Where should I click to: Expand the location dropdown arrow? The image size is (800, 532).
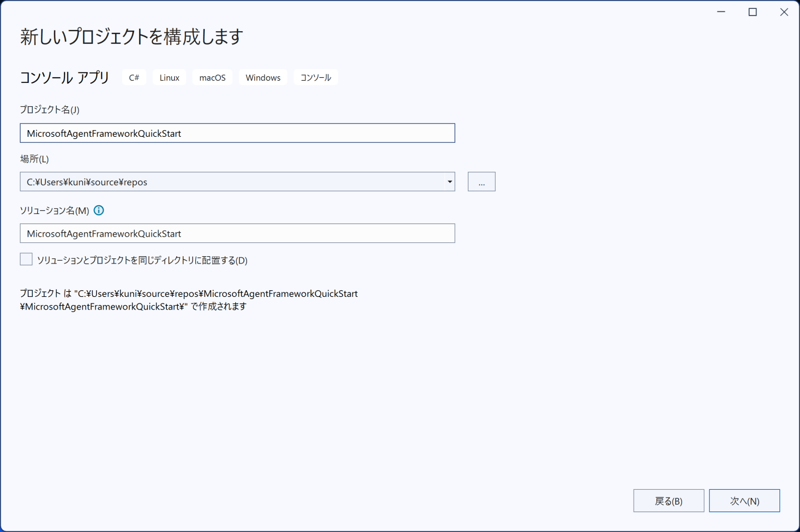point(450,182)
